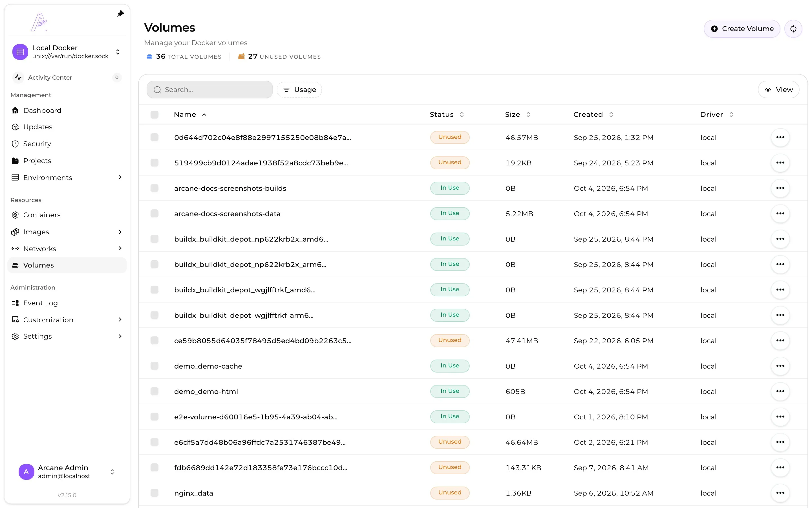The height and width of the screenshot is (508, 812).
Task: Click the Arcane Admin avatar
Action: [x=26, y=472]
